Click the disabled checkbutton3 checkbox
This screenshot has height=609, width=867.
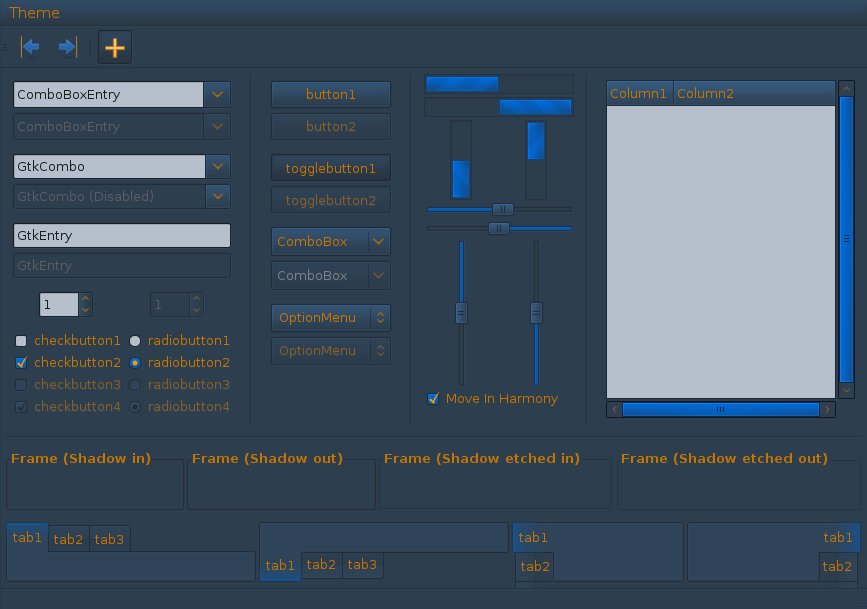tap(21, 384)
